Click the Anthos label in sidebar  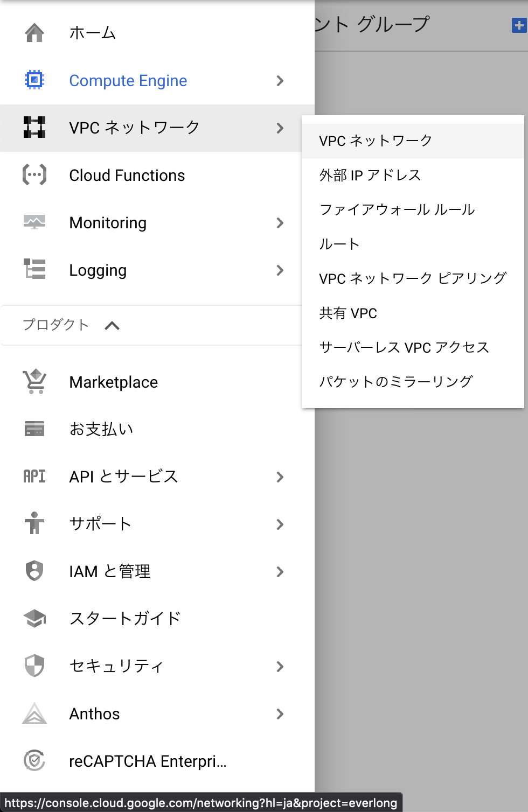95,714
